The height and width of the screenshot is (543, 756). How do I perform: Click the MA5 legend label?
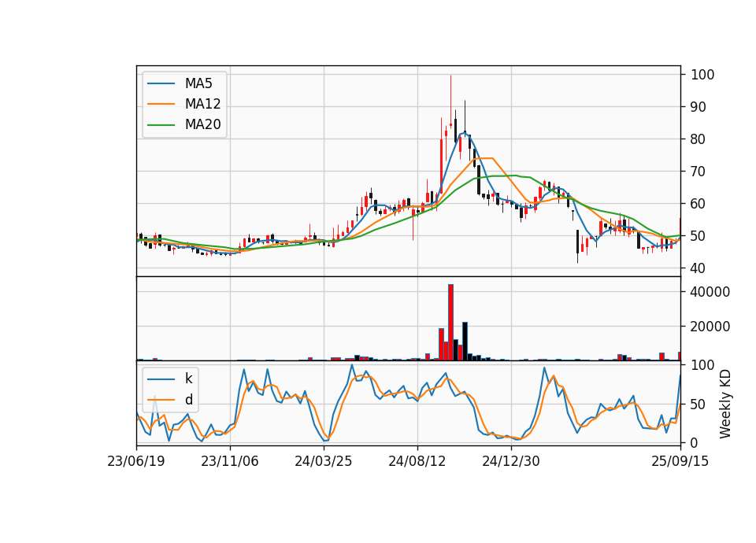click(198, 83)
